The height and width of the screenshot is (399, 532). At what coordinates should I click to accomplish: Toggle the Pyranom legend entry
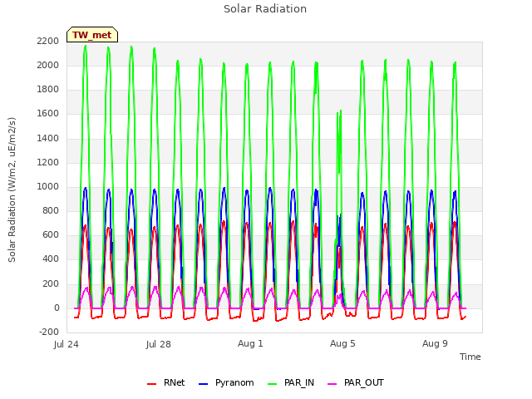226,383
